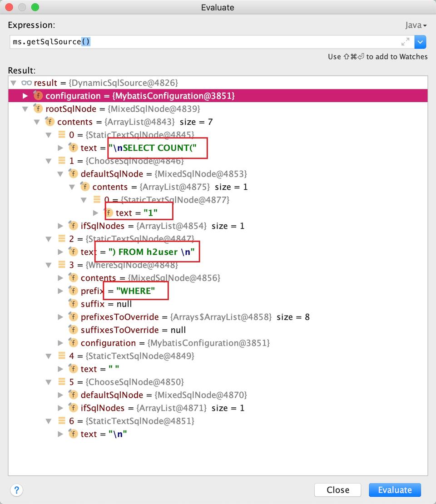
Task: Open the Java language selector
Action: (x=416, y=25)
